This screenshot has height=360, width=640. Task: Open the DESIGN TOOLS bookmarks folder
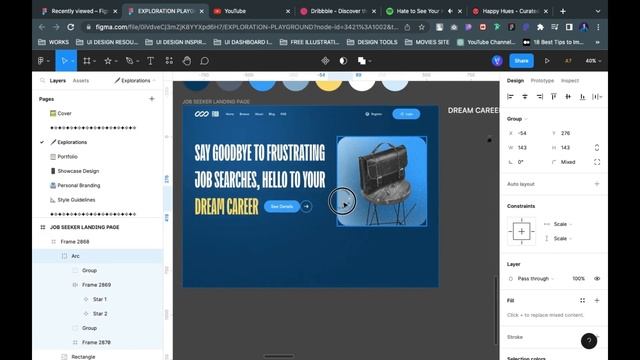click(x=372, y=42)
